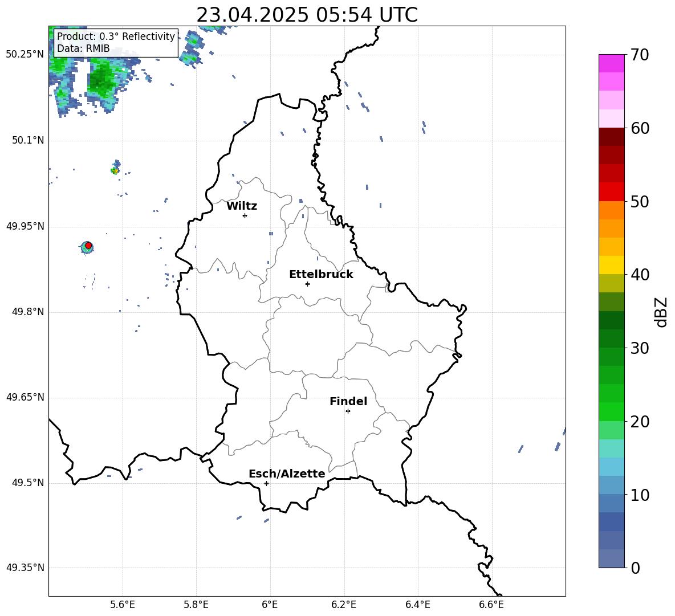The height and width of the screenshot is (616, 675).
Task: Click the large dark-green reflectivity cell
Action: click(101, 80)
